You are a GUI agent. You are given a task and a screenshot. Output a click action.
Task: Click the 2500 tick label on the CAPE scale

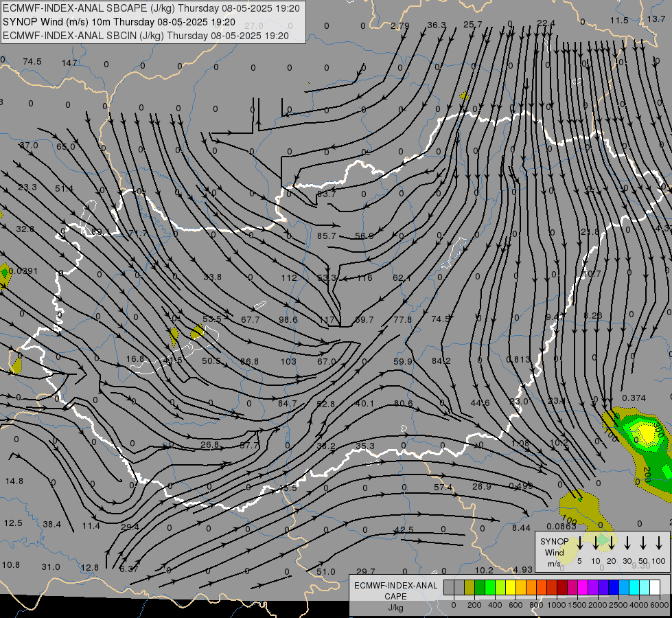point(618,605)
